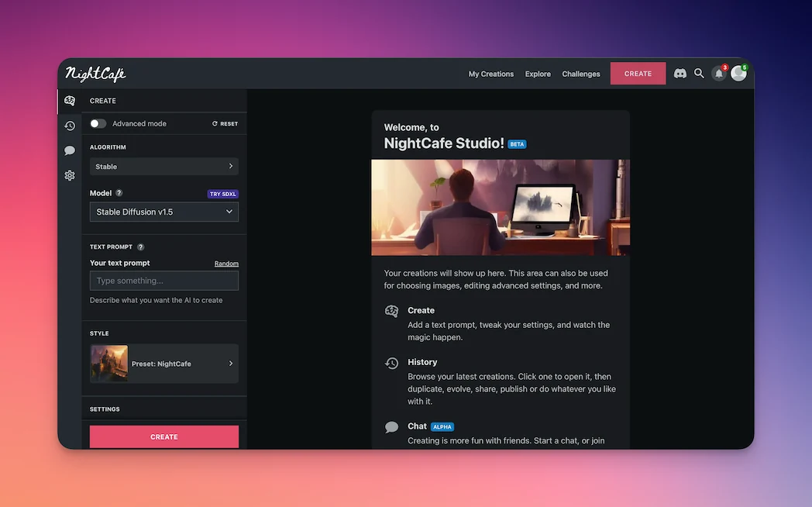Click the NightCafe style preset thumbnail
The width and height of the screenshot is (812, 507).
point(109,364)
